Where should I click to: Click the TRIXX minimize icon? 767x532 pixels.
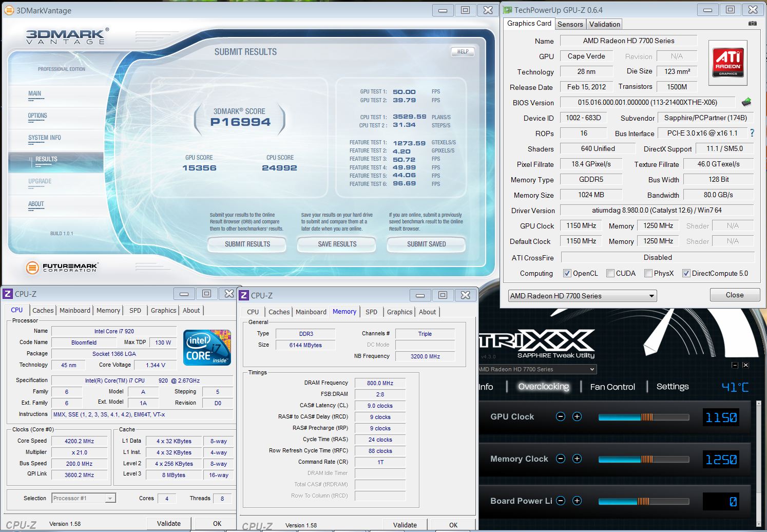[735, 365]
